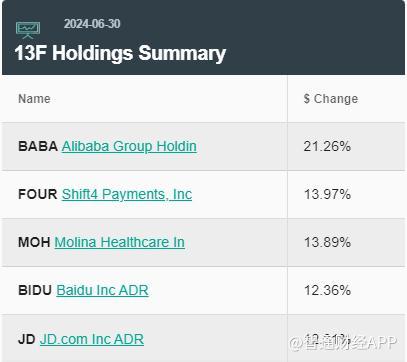
Task: Click the 2024-06-30 date label
Action: coord(92,24)
